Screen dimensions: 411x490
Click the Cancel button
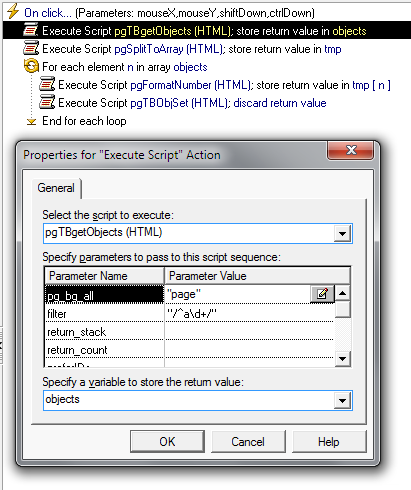tap(248, 442)
